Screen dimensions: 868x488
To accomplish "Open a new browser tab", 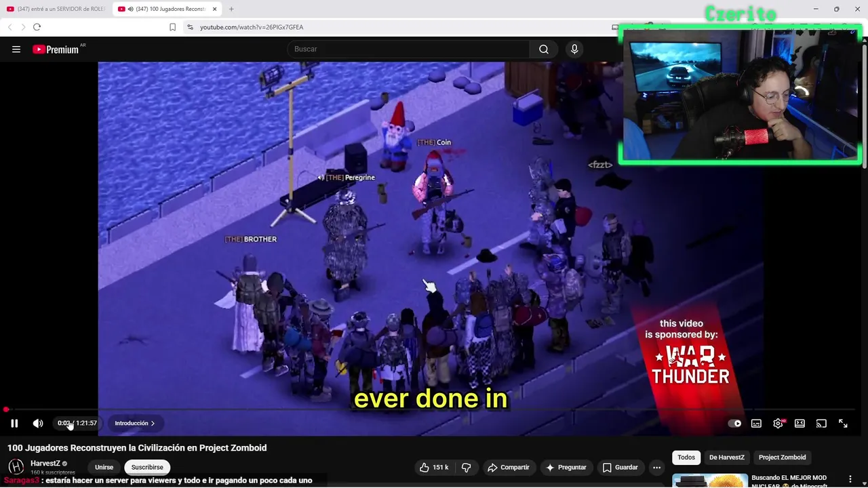I will pos(231,9).
